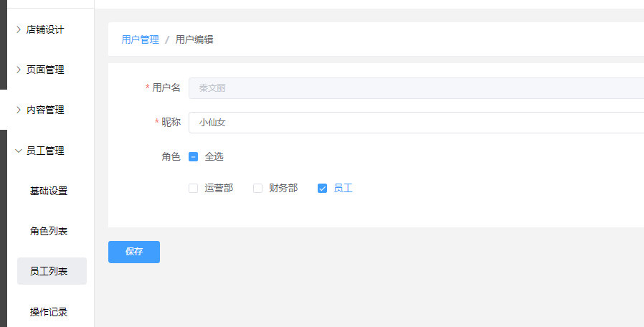Expand the 店铺设计 menu chevron
Screen dimensions: 644x327
click(x=18, y=29)
